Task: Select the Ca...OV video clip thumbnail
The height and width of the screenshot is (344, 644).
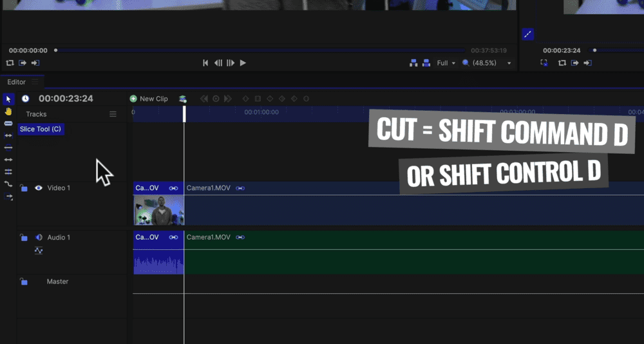Action: [158, 209]
